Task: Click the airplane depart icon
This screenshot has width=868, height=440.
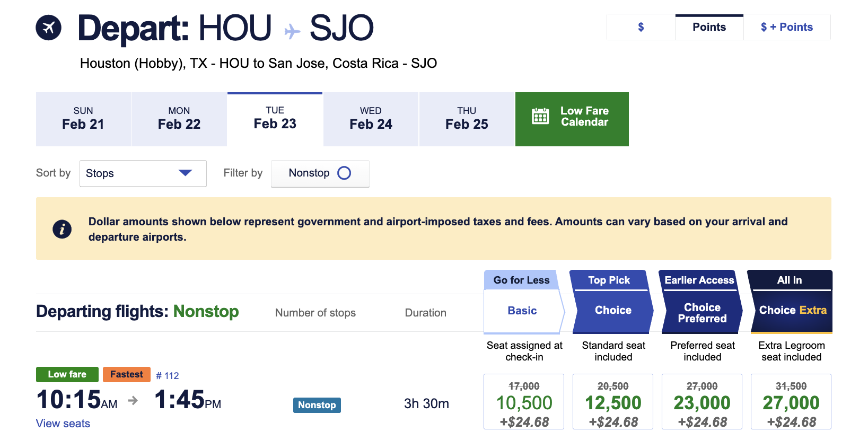Action: click(48, 28)
